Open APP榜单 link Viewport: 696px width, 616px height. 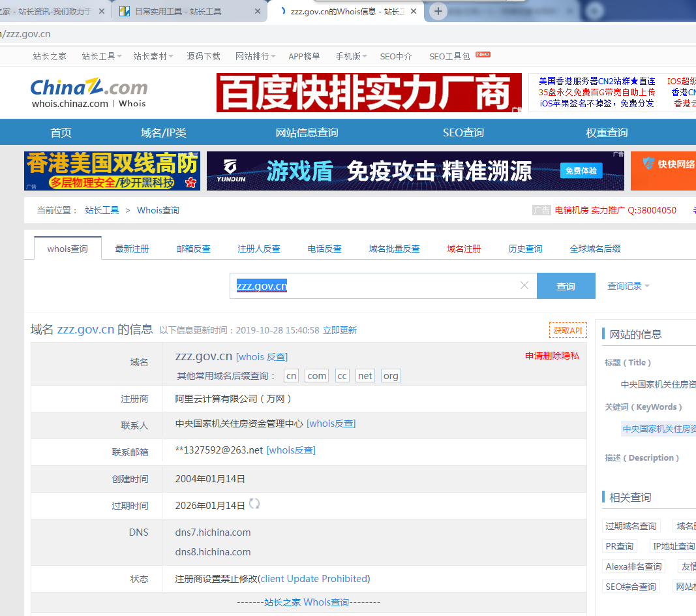[304, 56]
